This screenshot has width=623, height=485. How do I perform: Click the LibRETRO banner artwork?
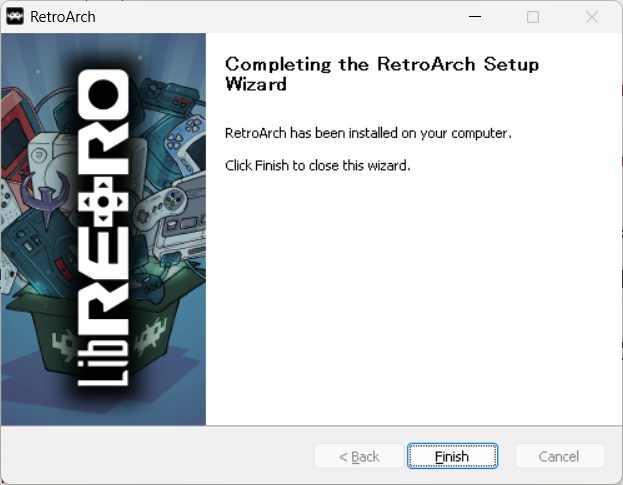tap(103, 229)
